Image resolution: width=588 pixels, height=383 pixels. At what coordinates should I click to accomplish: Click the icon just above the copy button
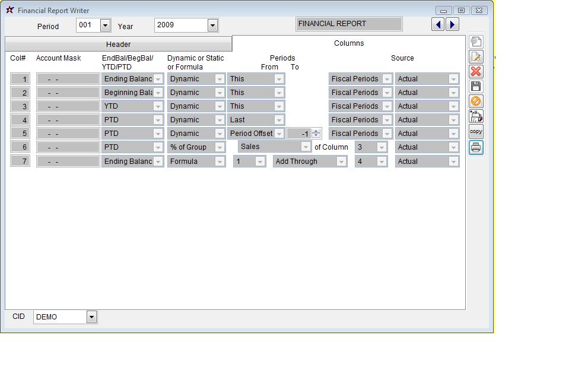476,116
